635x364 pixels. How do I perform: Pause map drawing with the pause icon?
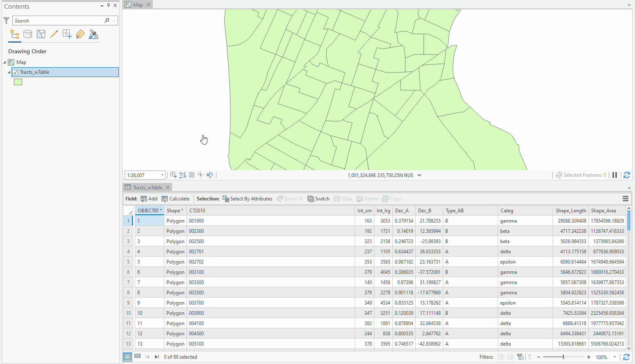point(615,175)
